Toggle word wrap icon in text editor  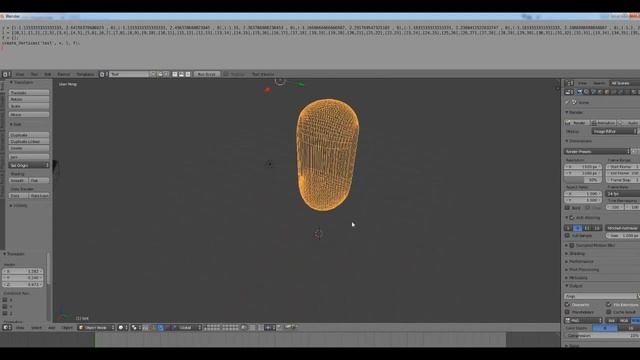click(x=182, y=74)
